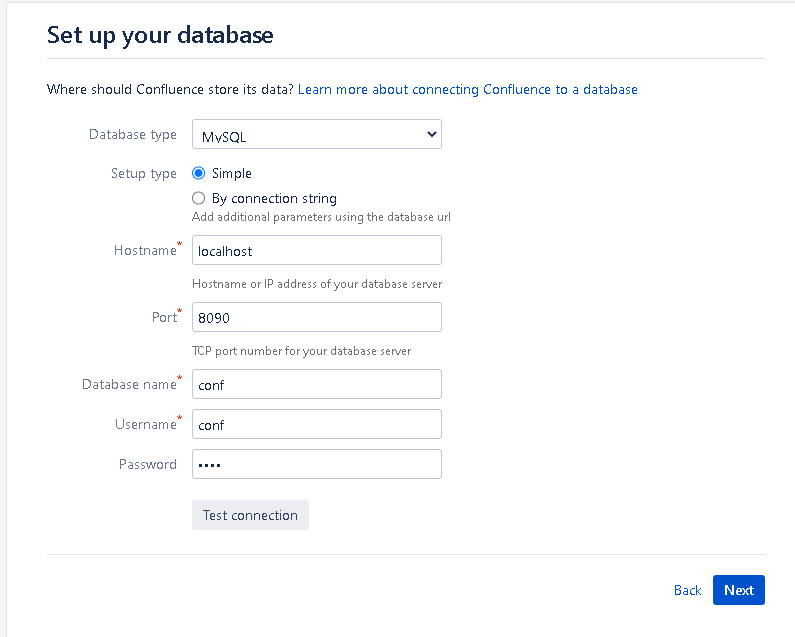Click the 'Password' field label
Screen dimensions: 795x637
pos(148,465)
